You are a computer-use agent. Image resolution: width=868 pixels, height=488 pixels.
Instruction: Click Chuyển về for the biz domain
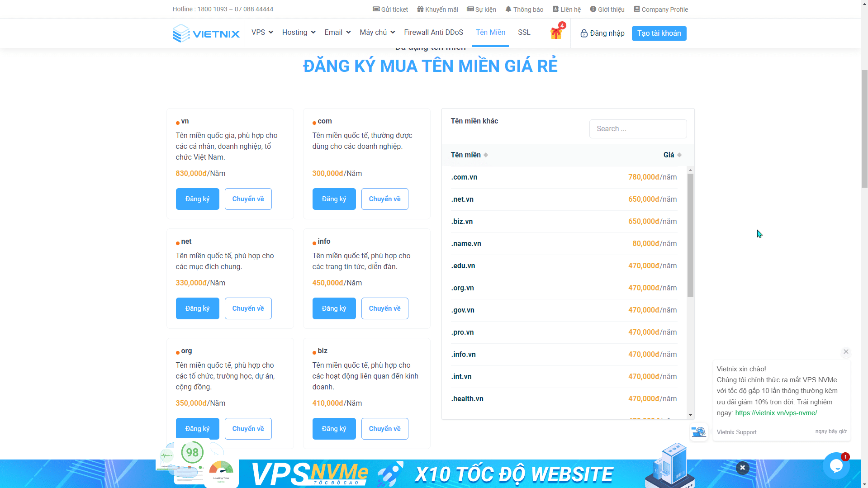point(384,429)
